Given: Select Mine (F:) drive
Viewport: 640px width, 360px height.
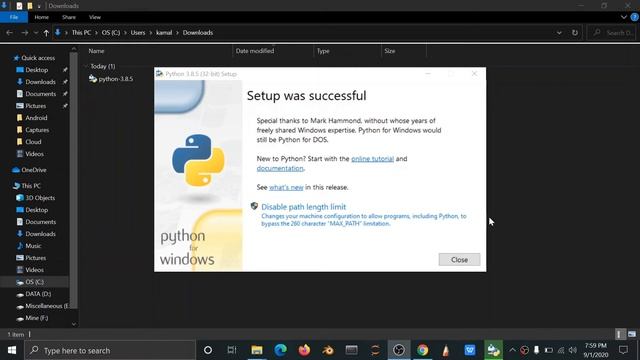Looking at the screenshot, I should [37, 318].
